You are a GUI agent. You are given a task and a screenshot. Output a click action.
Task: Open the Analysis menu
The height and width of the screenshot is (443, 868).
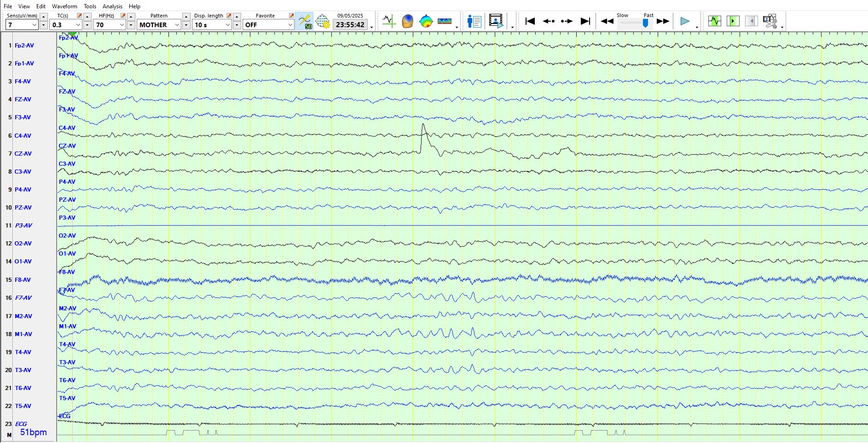(x=112, y=6)
